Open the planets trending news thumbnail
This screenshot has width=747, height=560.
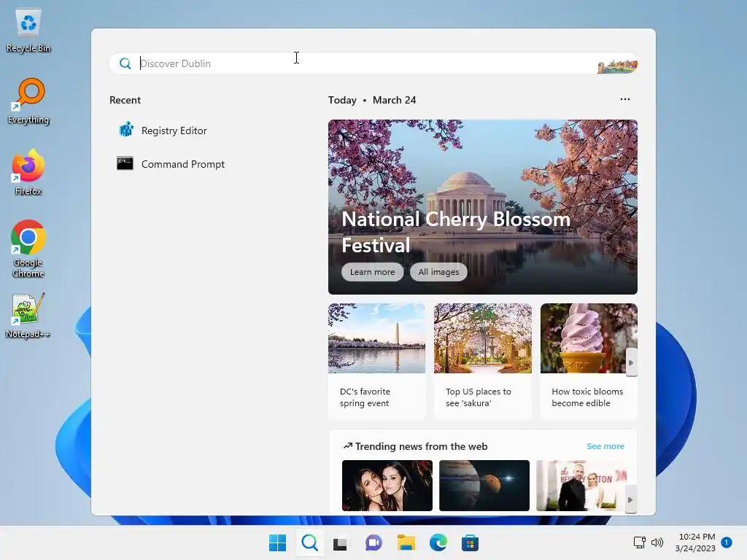(x=484, y=485)
